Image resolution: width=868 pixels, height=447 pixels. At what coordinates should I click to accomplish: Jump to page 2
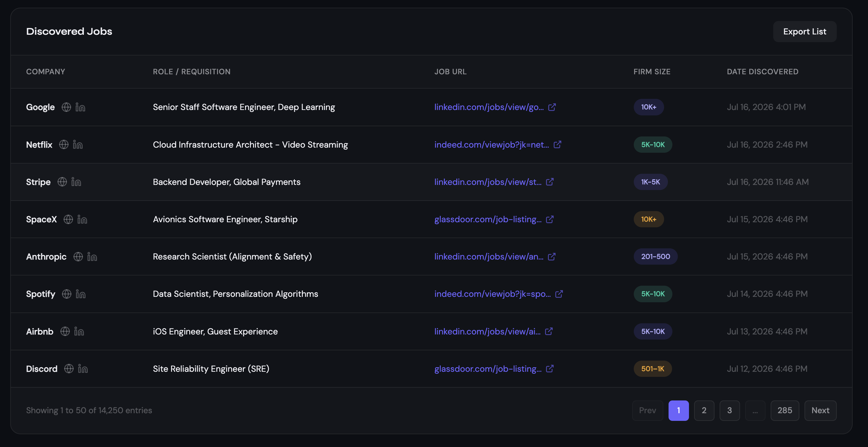pos(704,410)
